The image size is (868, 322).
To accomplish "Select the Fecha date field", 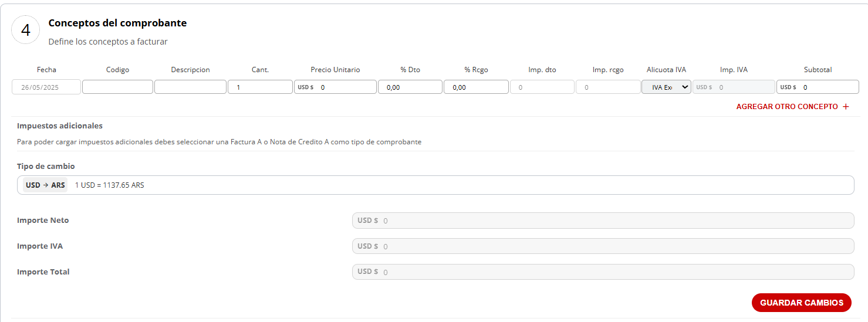I will point(46,87).
